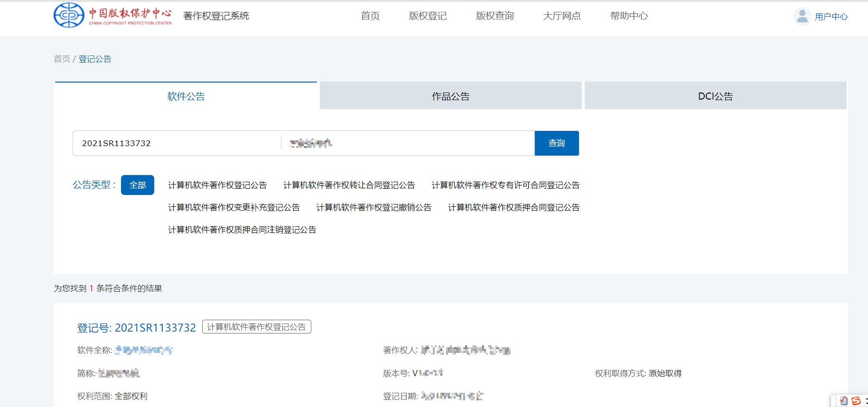
Task: Open the 版权查询 navigation item
Action: pyautogui.click(x=495, y=16)
